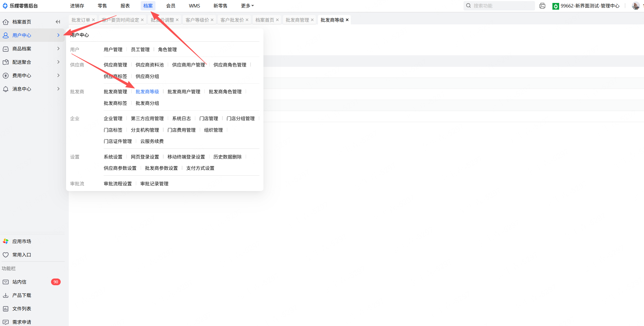Open 审批流程设置 link
This screenshot has width=644, height=326.
point(118,184)
